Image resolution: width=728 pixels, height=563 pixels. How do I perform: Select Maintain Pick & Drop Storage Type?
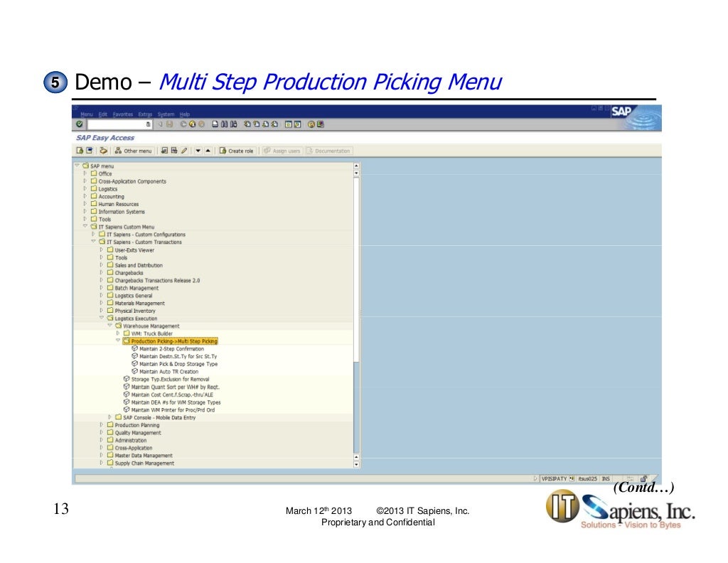tap(178, 364)
